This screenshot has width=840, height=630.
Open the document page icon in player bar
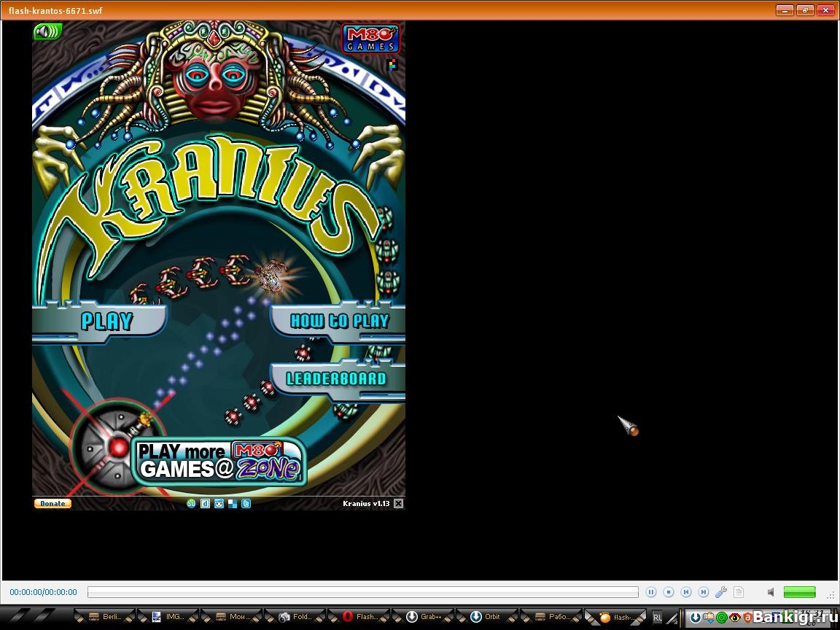tap(739, 592)
